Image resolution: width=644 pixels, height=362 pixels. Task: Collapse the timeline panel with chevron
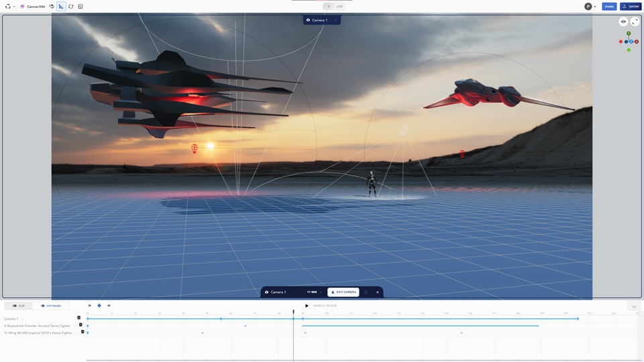click(634, 306)
